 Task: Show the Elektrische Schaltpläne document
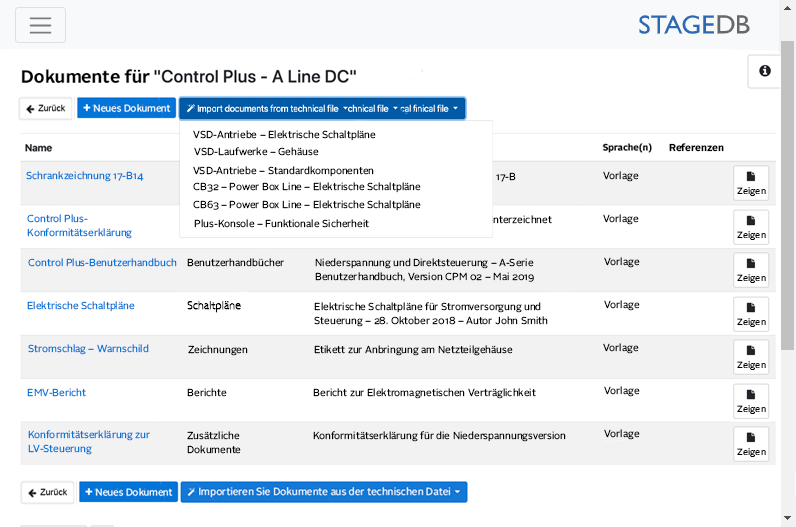click(x=750, y=314)
